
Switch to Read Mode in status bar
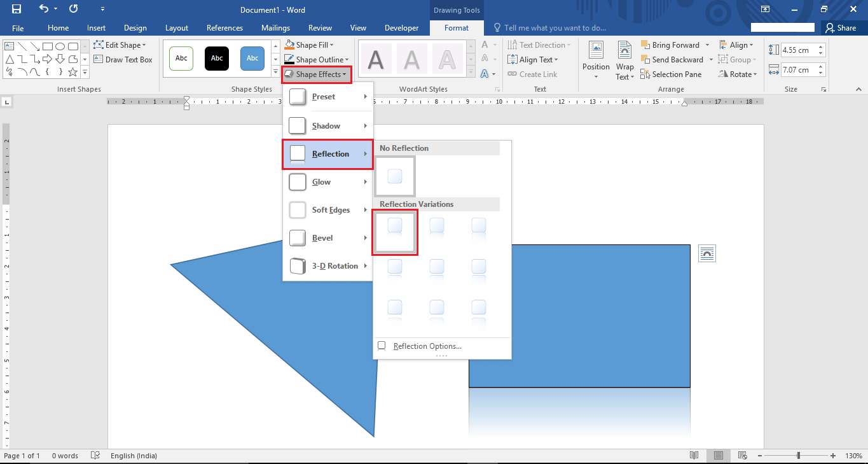[x=694, y=455]
